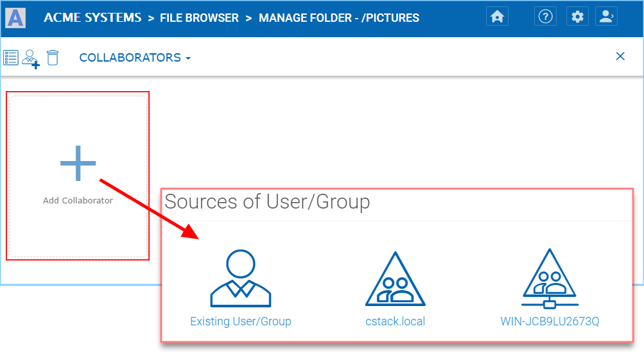Select the cstack.local group triangle icon
644x358 pixels.
coord(395,278)
